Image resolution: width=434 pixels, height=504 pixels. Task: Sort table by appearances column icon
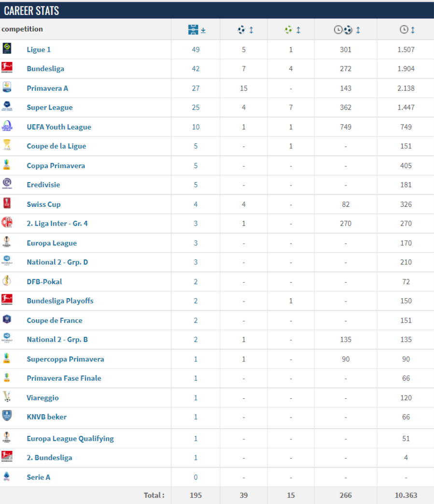pyautogui.click(x=193, y=29)
